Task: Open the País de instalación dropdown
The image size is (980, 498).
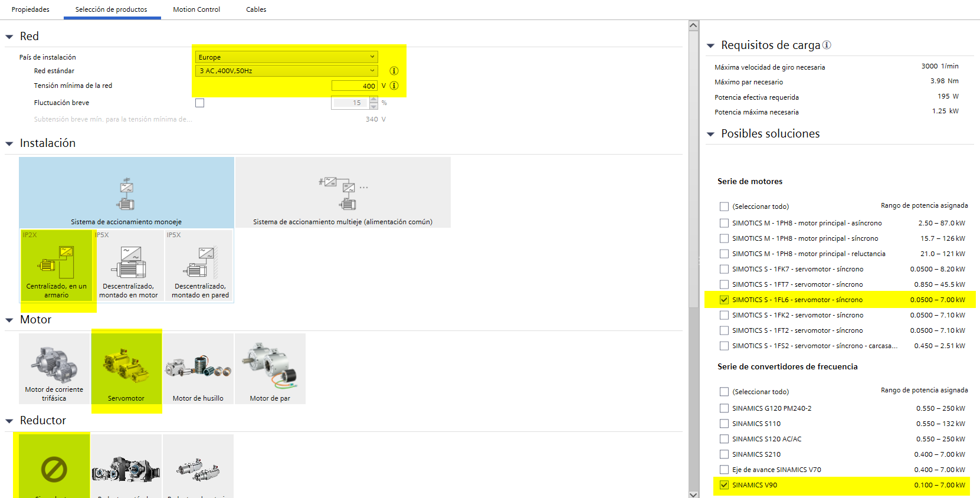Action: pyautogui.click(x=287, y=57)
